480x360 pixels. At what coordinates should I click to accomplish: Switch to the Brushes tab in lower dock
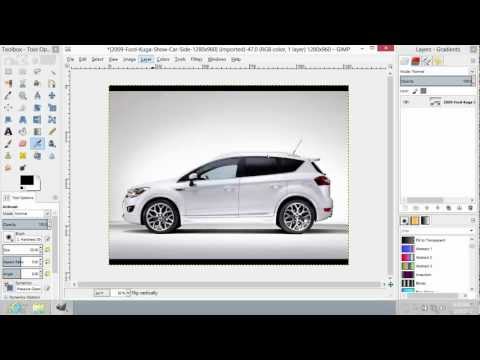tap(405, 220)
